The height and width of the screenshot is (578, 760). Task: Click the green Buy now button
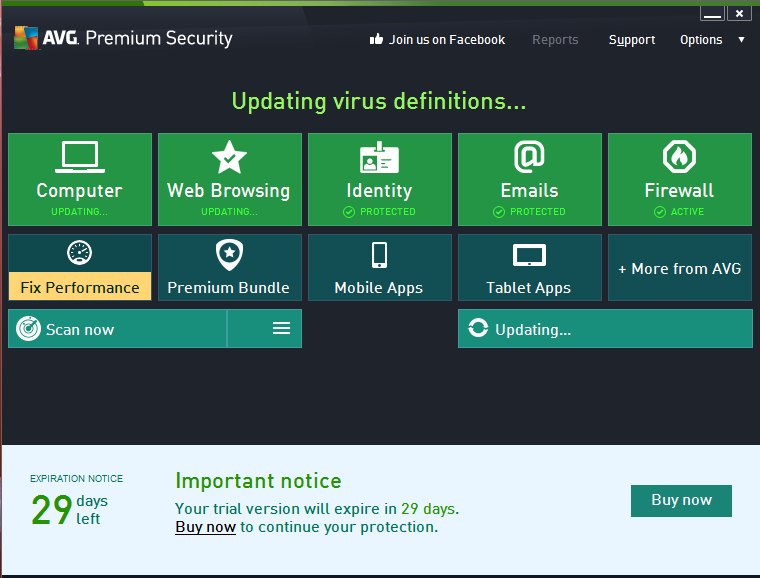[x=681, y=500]
